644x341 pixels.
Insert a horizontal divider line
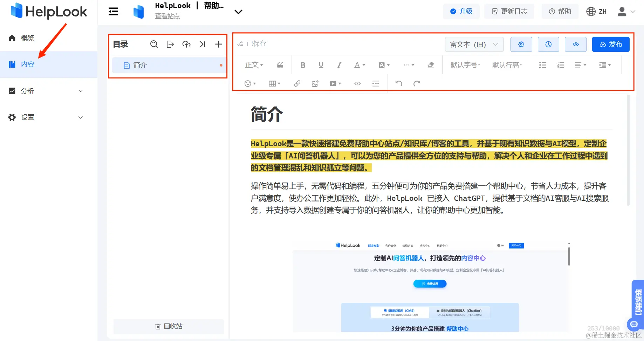coord(376,83)
